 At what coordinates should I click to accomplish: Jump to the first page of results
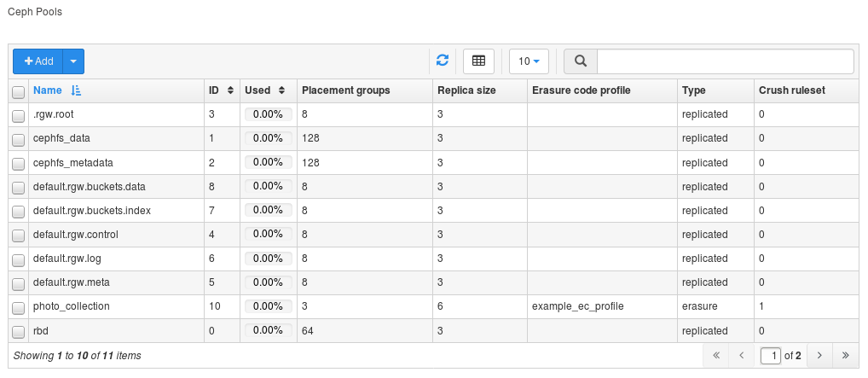[x=715, y=355]
